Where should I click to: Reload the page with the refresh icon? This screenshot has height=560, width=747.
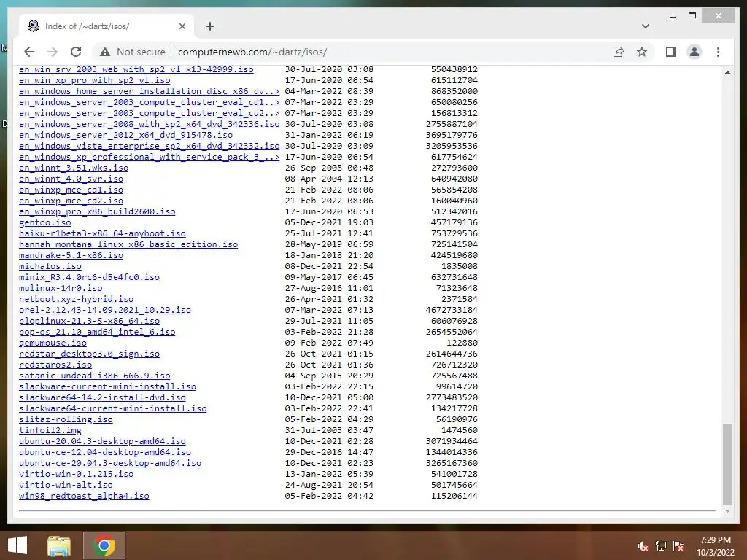click(x=76, y=52)
